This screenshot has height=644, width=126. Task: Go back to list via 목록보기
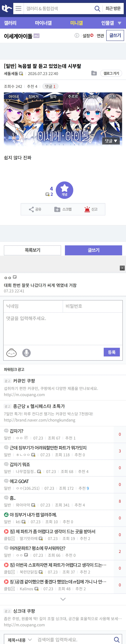32,250
